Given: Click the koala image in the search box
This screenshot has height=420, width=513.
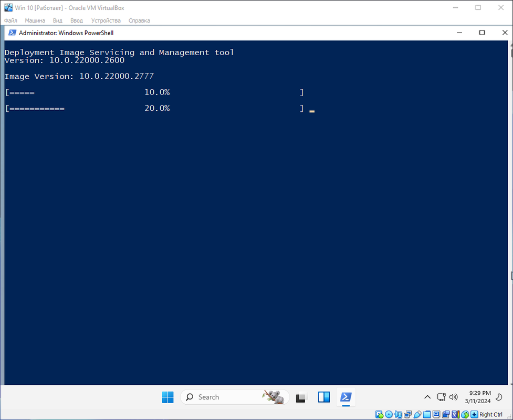Looking at the screenshot, I should point(273,397).
